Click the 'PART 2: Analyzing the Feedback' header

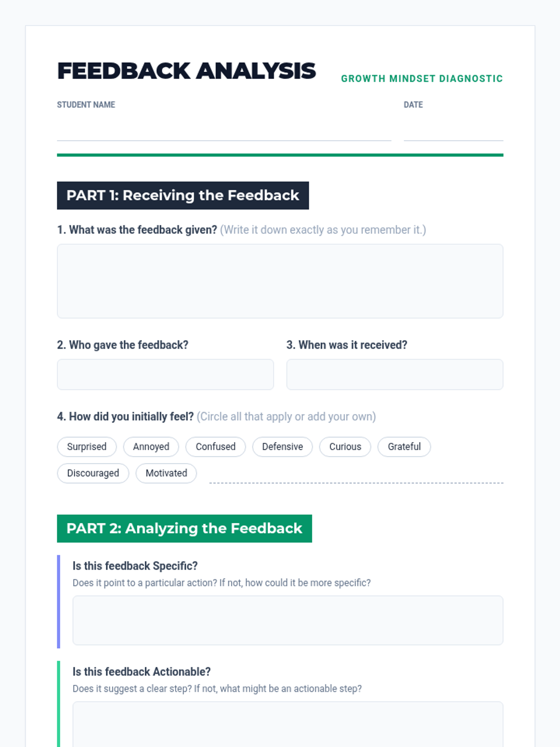[184, 529]
